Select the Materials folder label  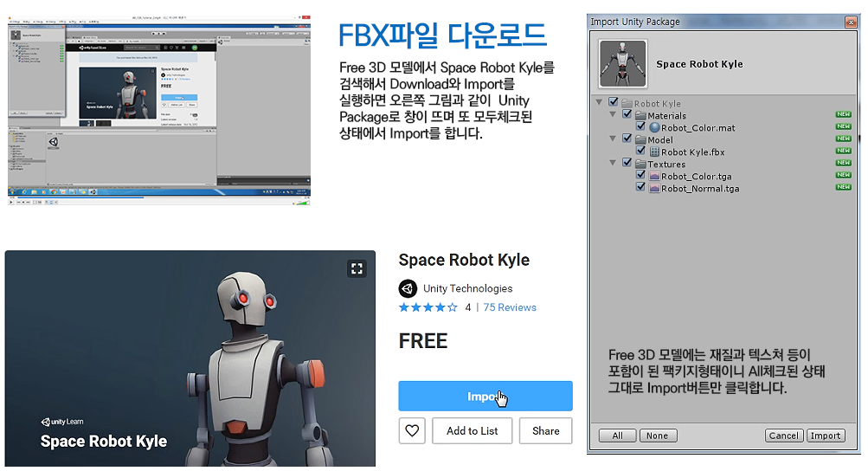[667, 116]
